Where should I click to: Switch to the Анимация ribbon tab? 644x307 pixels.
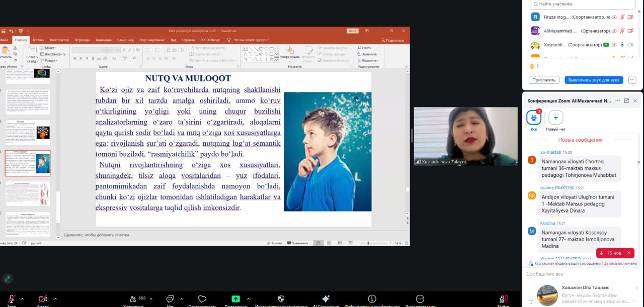(x=104, y=40)
